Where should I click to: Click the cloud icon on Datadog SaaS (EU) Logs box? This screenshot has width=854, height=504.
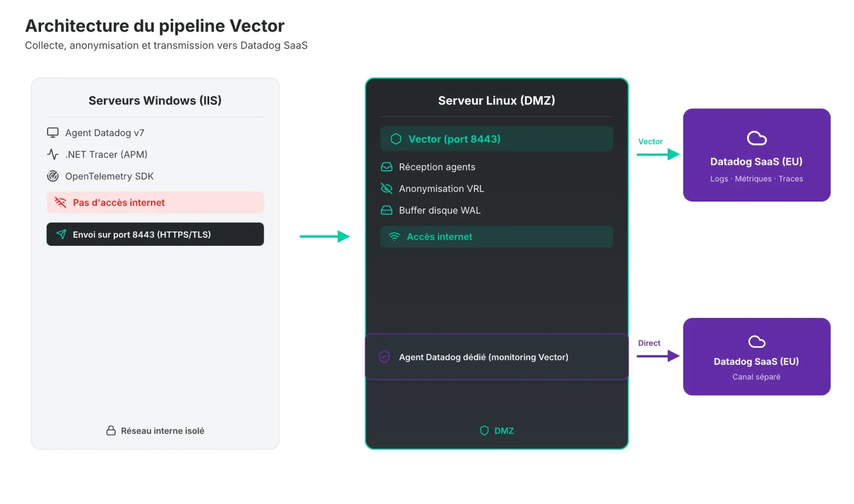pyautogui.click(x=756, y=138)
